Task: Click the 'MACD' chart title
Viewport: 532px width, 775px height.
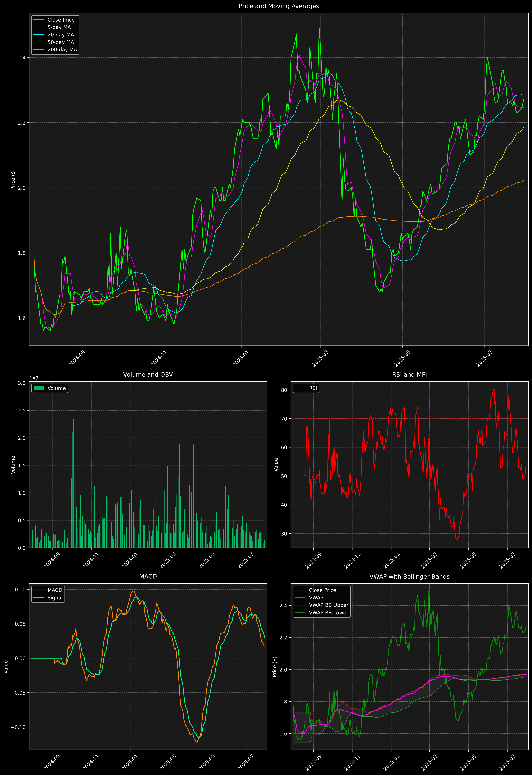Action: (148, 577)
